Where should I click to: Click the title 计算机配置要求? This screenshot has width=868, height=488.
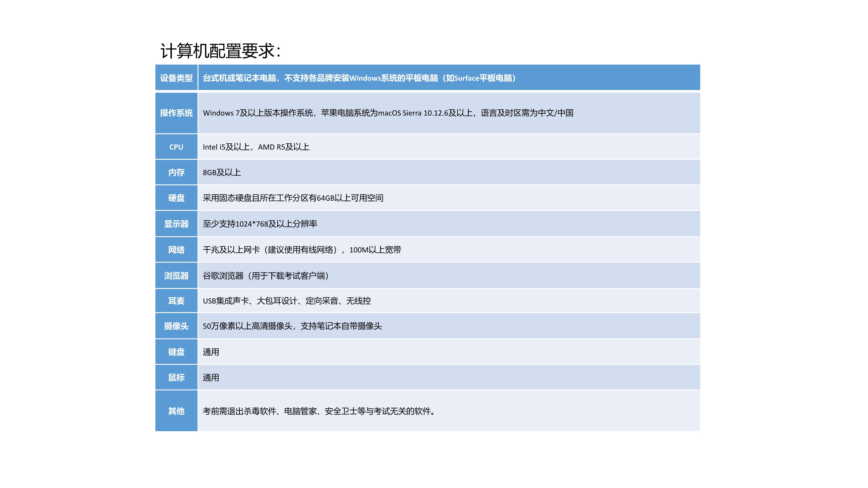pos(220,51)
